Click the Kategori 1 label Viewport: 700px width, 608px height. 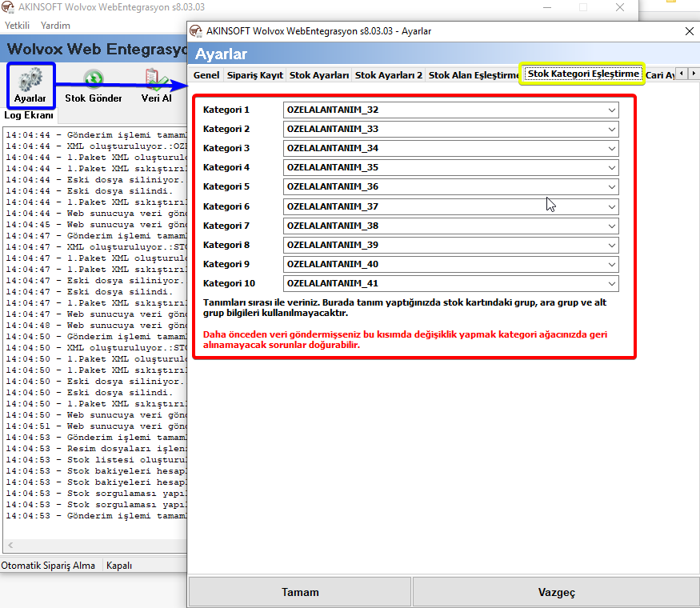[x=226, y=110]
